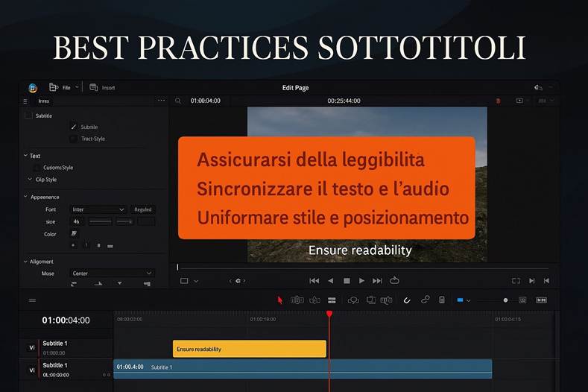Switch to the Inrex tab
This screenshot has width=588, height=392.
(43, 101)
